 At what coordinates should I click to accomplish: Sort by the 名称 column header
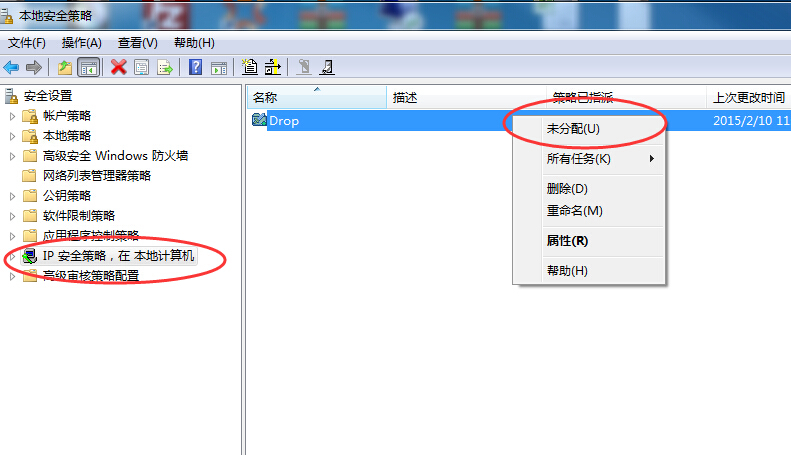pyautogui.click(x=317, y=97)
